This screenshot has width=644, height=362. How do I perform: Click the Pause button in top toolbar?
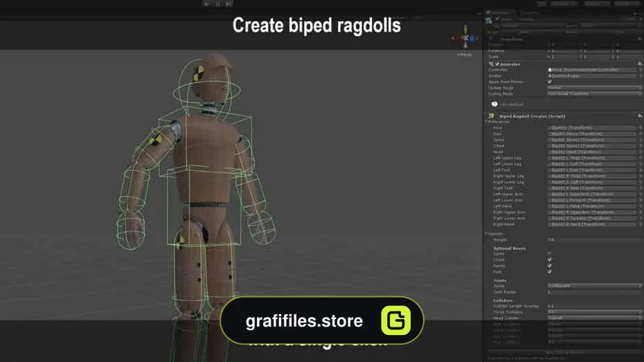click(218, 3)
